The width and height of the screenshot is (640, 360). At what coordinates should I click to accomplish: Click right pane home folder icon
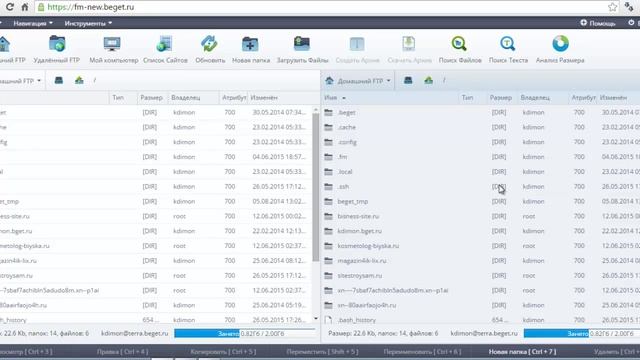tap(429, 80)
